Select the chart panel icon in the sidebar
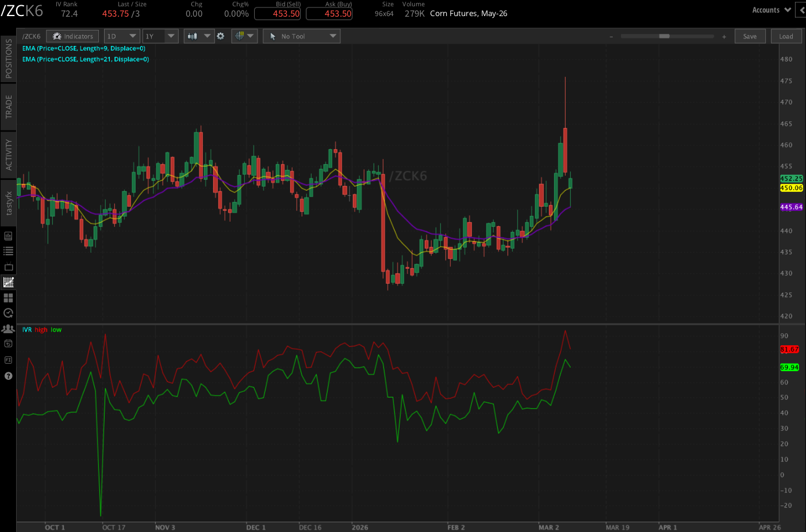806x532 pixels. point(8,282)
